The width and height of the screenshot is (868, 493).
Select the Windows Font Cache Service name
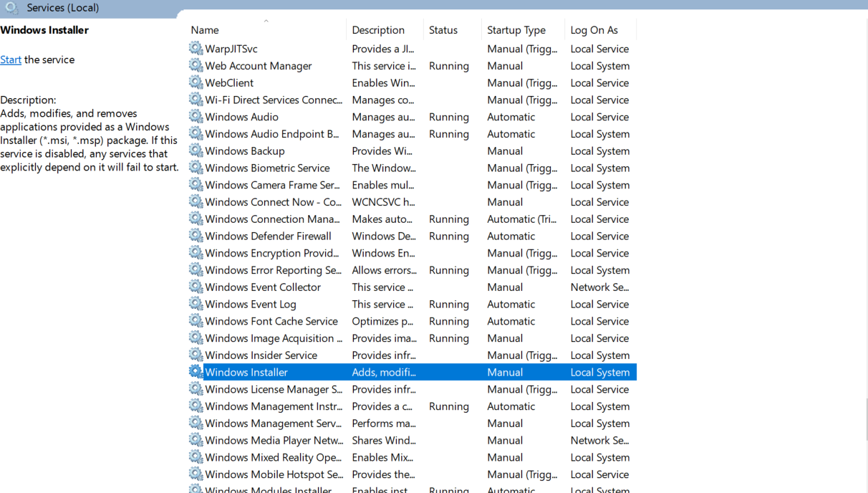(271, 321)
